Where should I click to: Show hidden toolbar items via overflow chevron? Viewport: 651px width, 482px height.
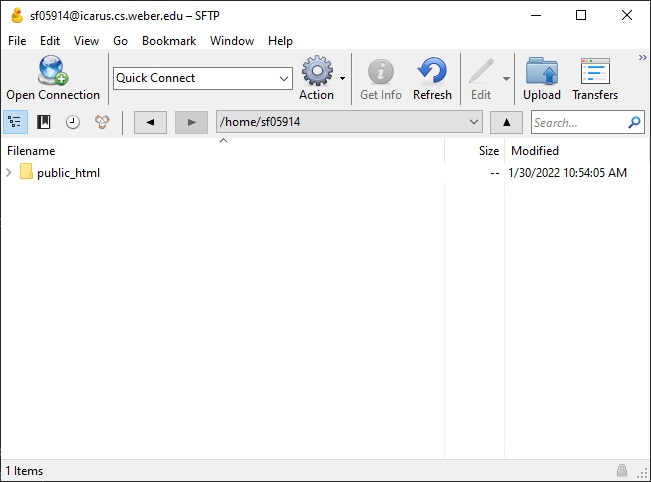point(642,57)
